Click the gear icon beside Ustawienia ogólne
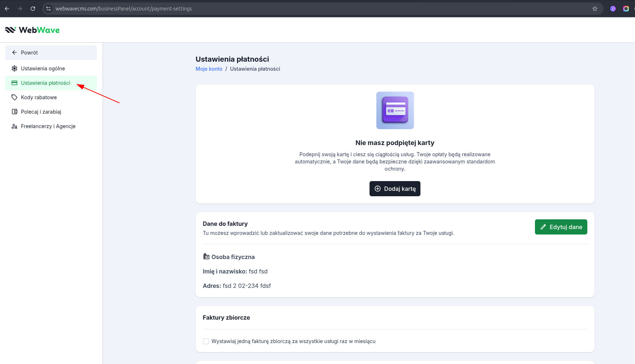 (x=14, y=69)
